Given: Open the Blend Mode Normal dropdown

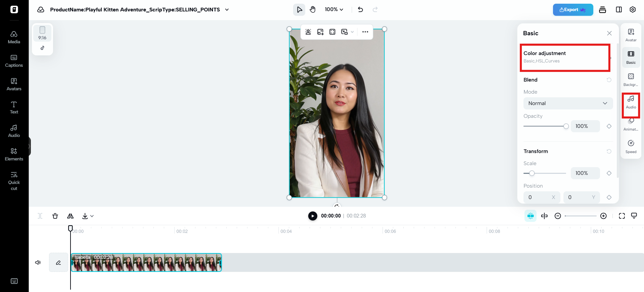Looking at the screenshot, I should coord(568,103).
